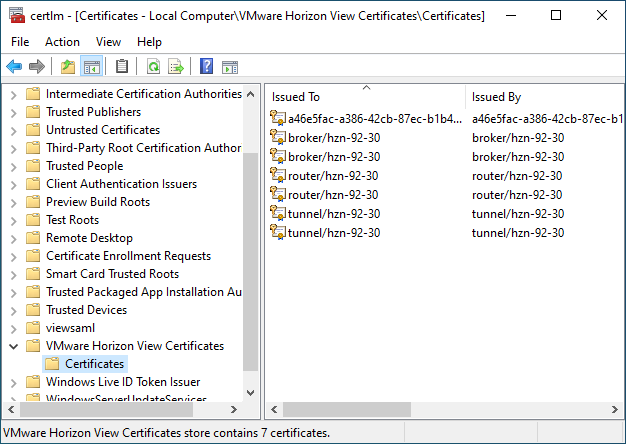This screenshot has height=444, width=626.
Task: Toggle Show/Hide Console Tree toolbar icon
Action: (92, 67)
